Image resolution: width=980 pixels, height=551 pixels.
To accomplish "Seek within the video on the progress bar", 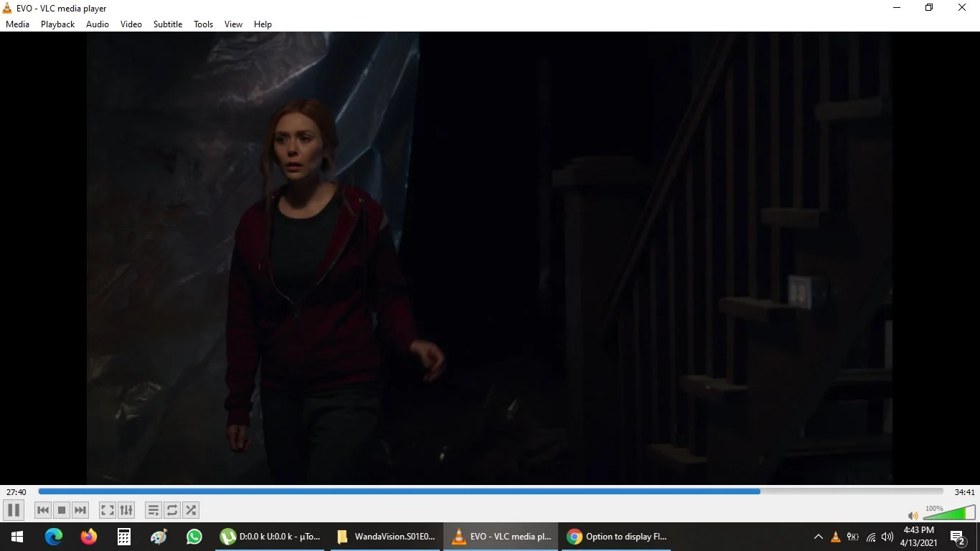I will pos(491,491).
